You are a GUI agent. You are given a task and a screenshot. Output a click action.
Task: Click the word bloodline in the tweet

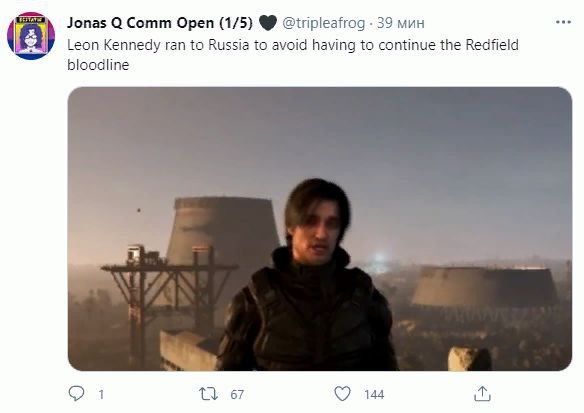pyautogui.click(x=98, y=65)
